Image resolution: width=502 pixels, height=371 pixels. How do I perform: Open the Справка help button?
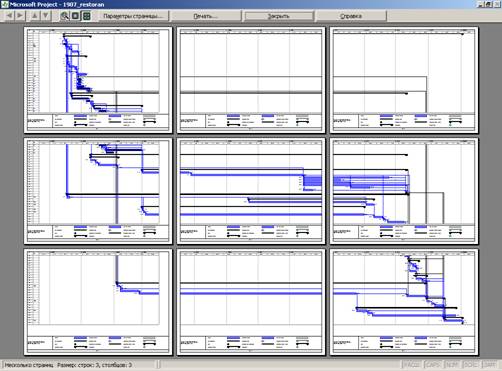click(351, 16)
